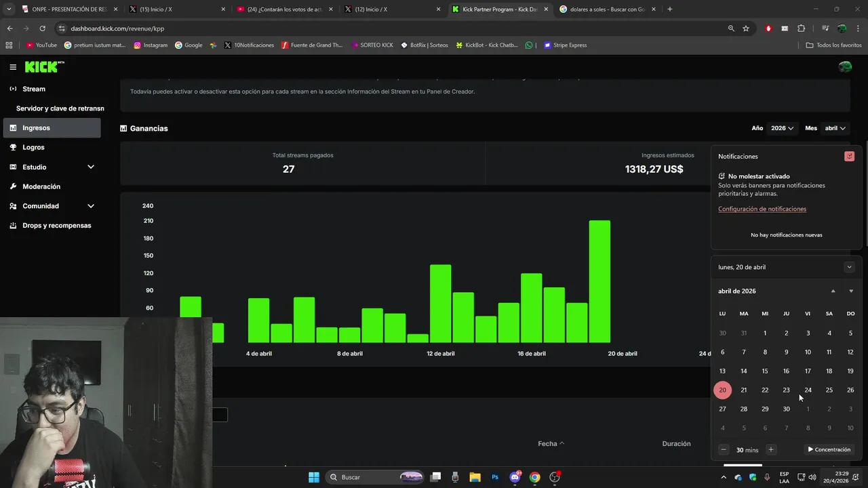Increase focus time with plus button
This screenshot has width=868, height=488.
tap(770, 449)
